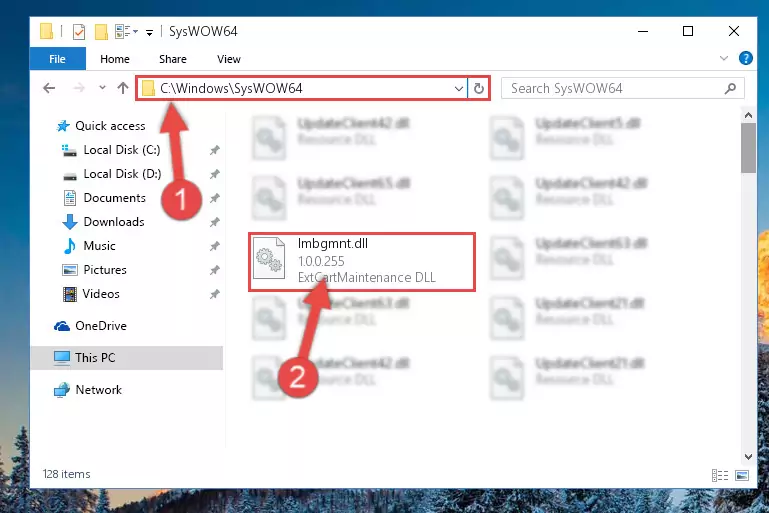The width and height of the screenshot is (769, 513).
Task: Switch to the Home ribbon tab
Action: point(115,59)
